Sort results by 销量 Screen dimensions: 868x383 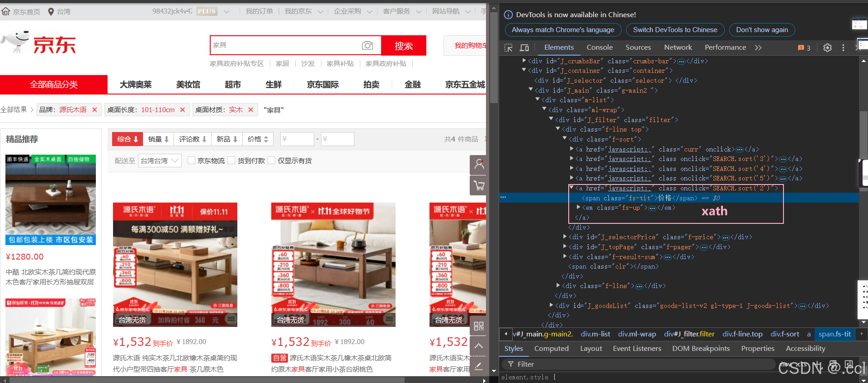click(158, 139)
